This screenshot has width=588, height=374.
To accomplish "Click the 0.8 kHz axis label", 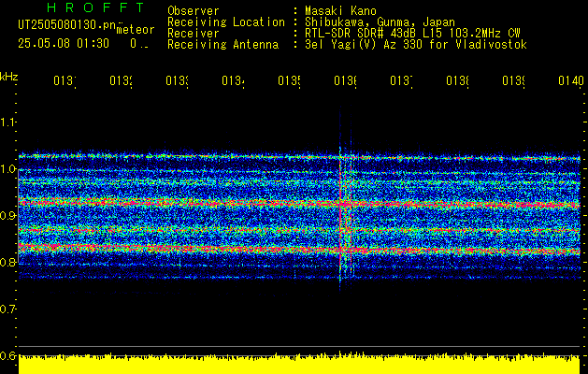I will pyautogui.click(x=7, y=262).
